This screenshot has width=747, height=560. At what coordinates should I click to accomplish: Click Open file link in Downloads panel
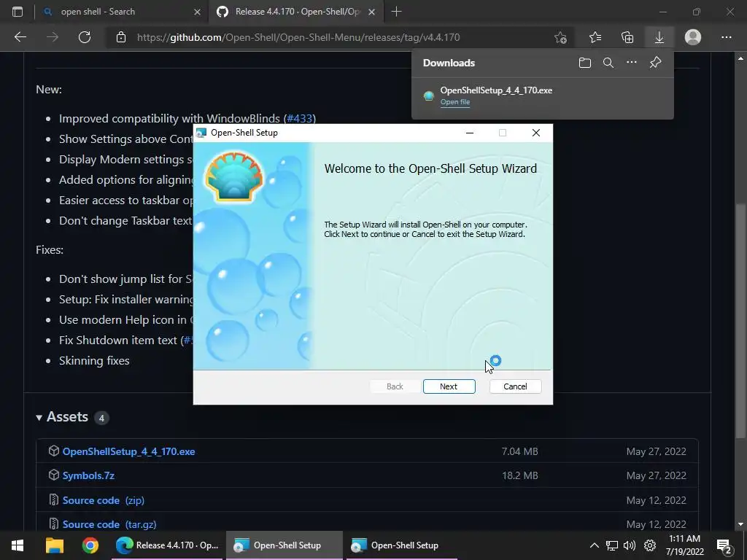click(455, 102)
